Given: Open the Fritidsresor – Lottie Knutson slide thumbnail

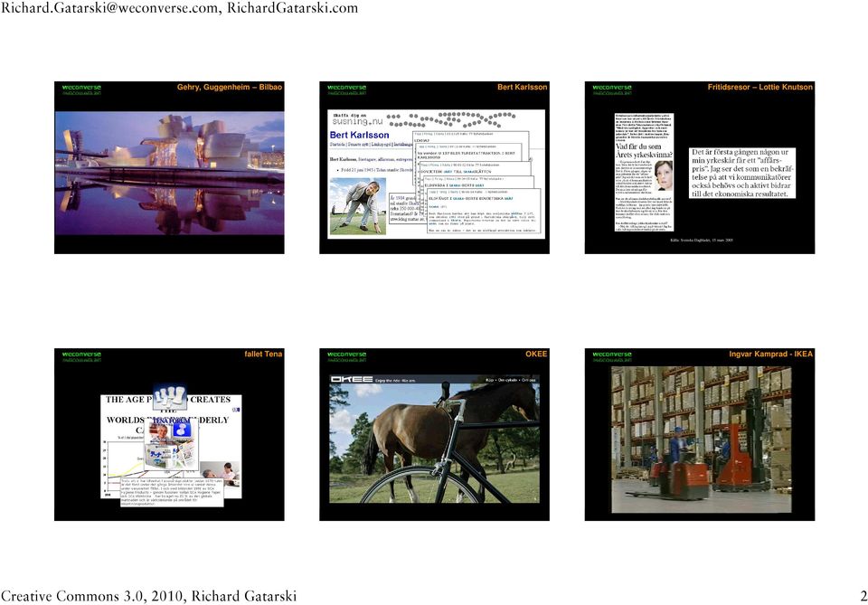Looking at the screenshot, I should coord(700,167).
